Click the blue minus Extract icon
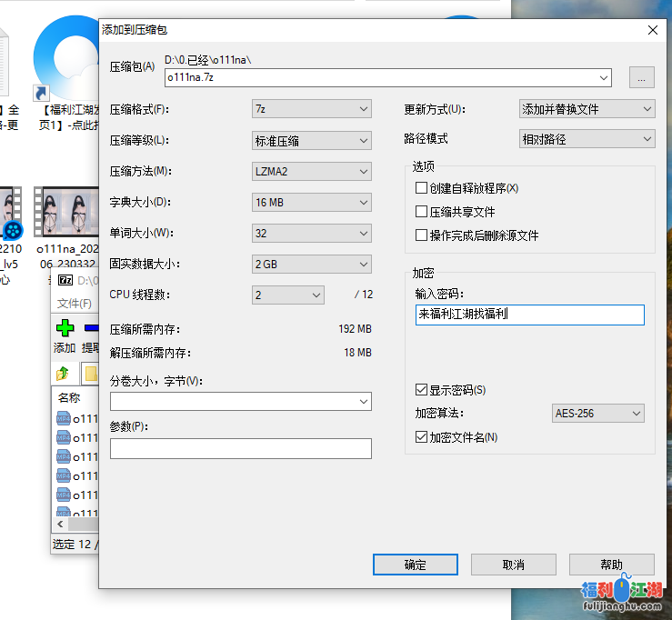 click(x=91, y=328)
